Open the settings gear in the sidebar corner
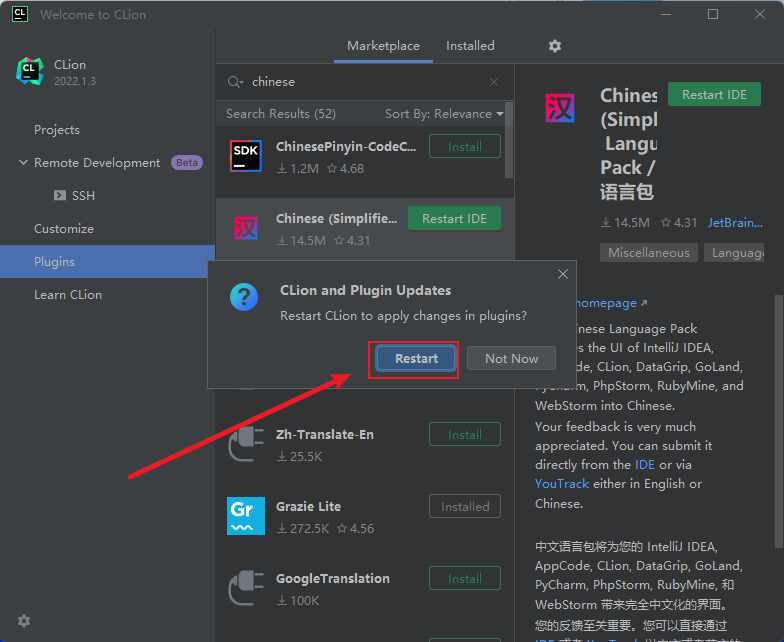The height and width of the screenshot is (642, 784). 24,621
